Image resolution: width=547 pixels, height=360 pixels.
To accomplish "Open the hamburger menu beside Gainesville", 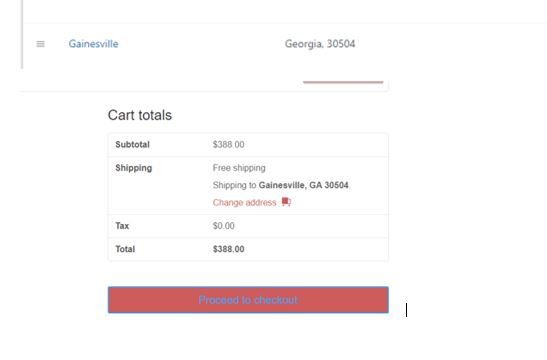I will click(x=40, y=44).
